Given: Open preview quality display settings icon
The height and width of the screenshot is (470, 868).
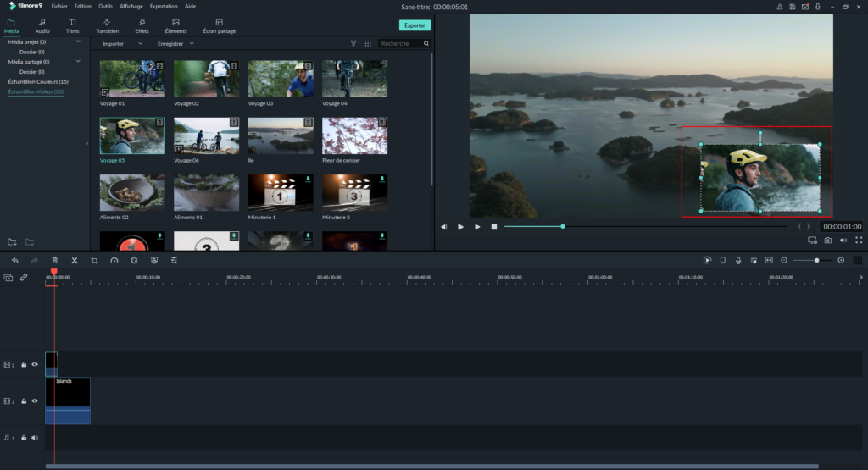Looking at the screenshot, I should [812, 241].
